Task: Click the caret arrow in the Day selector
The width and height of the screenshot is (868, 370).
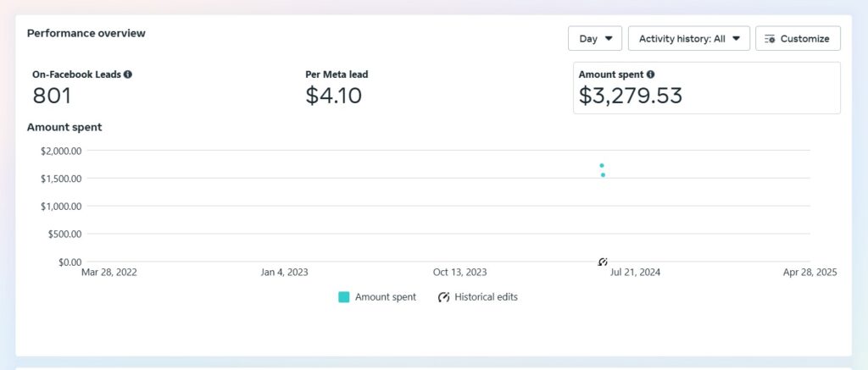Action: point(609,39)
